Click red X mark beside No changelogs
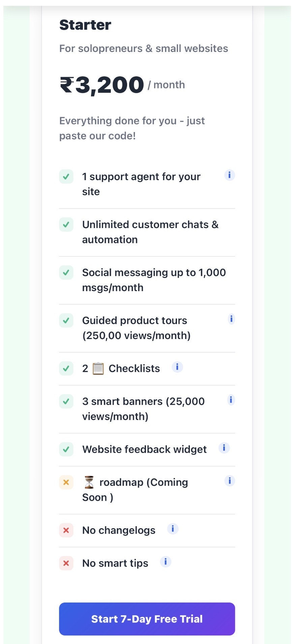Viewport: 292px width, 644px height. pos(66,530)
